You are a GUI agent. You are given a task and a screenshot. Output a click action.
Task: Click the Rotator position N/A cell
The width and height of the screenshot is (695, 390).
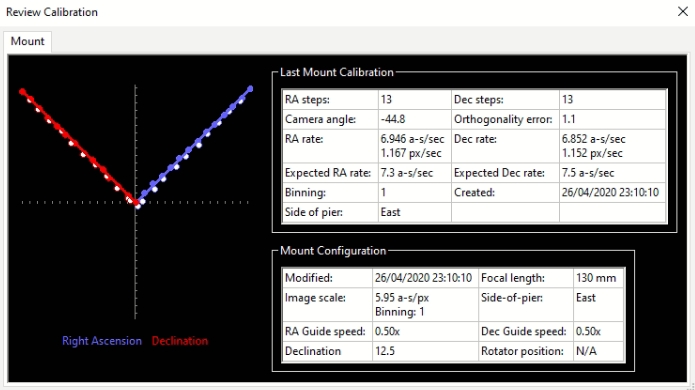(x=598, y=351)
